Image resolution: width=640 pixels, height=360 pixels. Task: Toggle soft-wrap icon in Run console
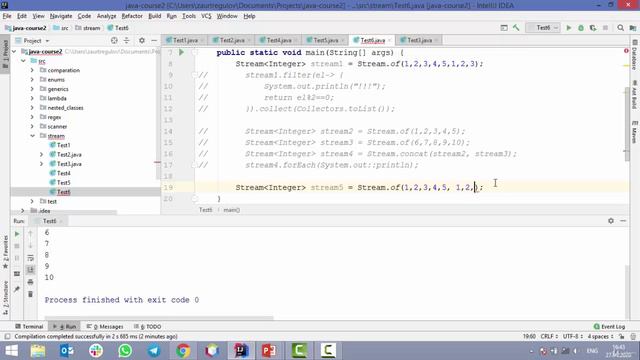coord(30,258)
